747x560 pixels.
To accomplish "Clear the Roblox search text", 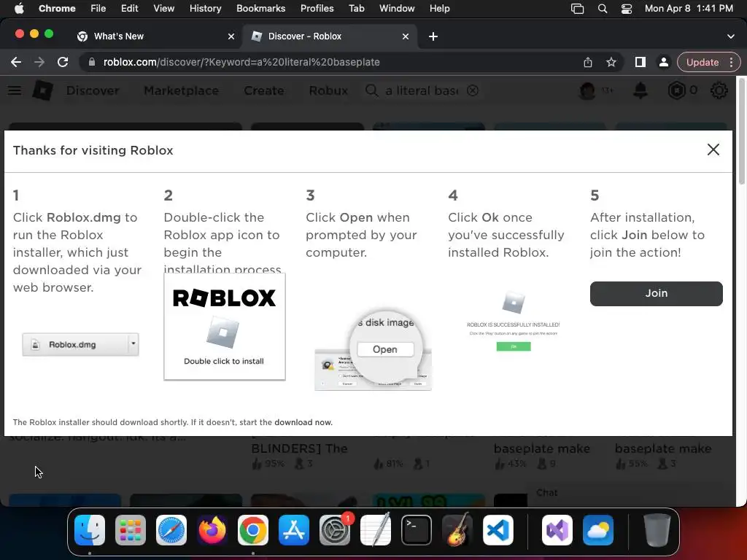I will pyautogui.click(x=472, y=90).
